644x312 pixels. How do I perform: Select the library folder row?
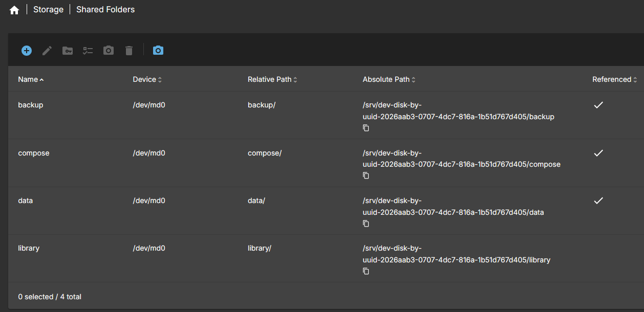point(29,248)
